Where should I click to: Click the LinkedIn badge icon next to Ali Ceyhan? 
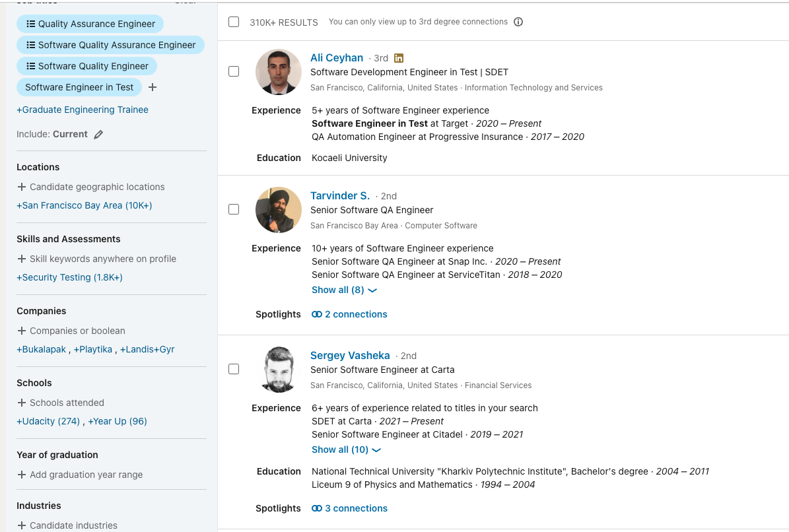399,58
